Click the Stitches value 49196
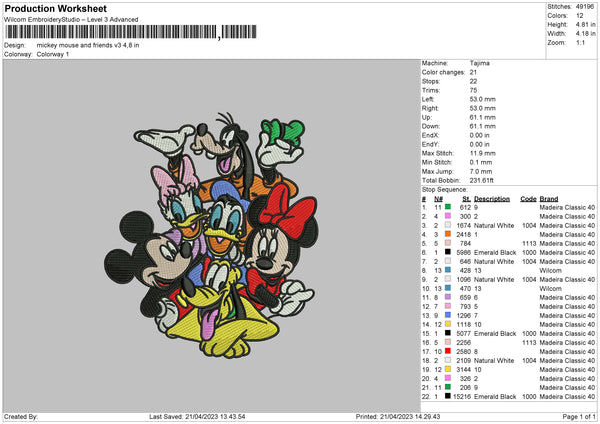600x424 pixels. 584,7
